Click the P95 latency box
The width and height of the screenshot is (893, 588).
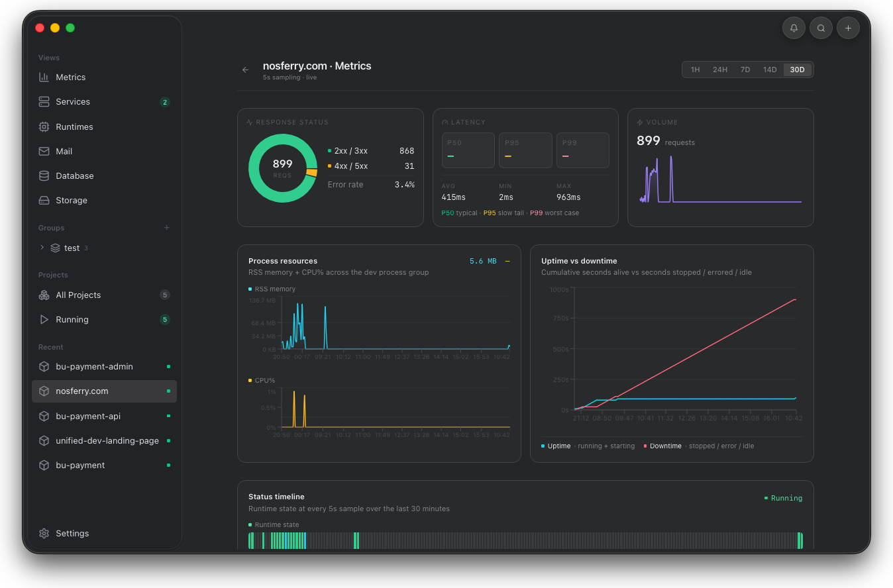(x=525, y=150)
